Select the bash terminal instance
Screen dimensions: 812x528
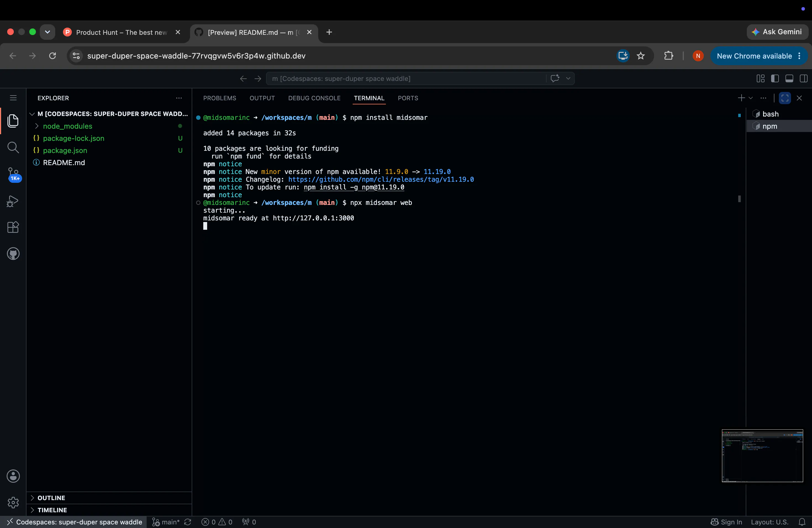coord(779,114)
